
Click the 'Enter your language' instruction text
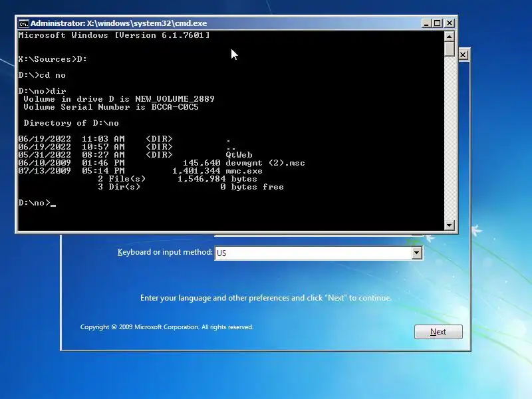[265, 298]
